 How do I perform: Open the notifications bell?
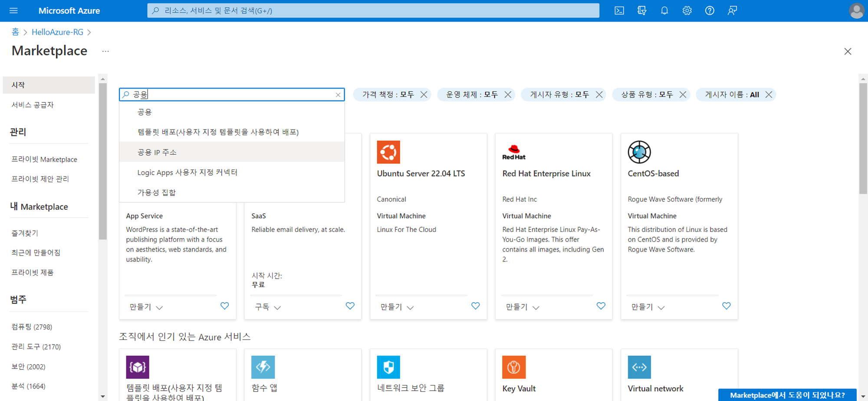(x=664, y=10)
